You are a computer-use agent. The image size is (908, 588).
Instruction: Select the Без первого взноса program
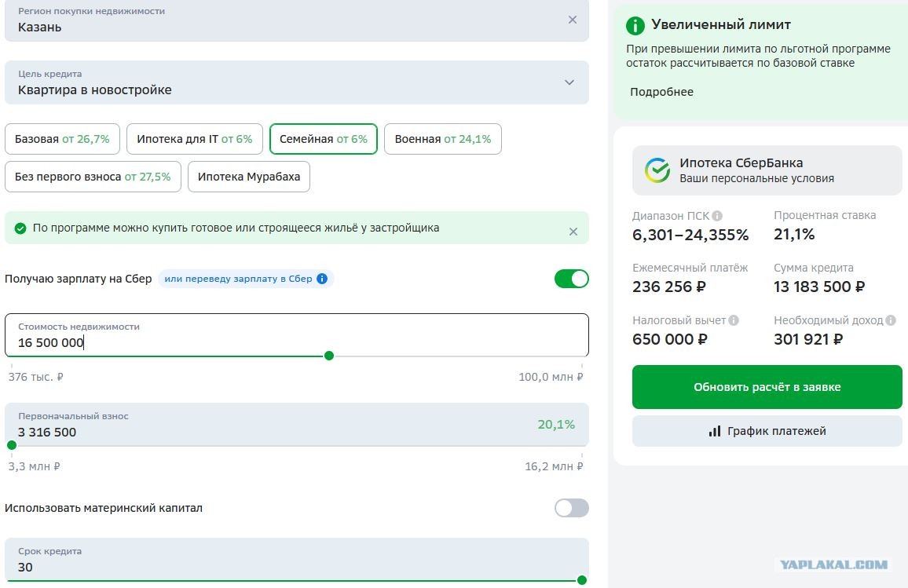click(93, 177)
